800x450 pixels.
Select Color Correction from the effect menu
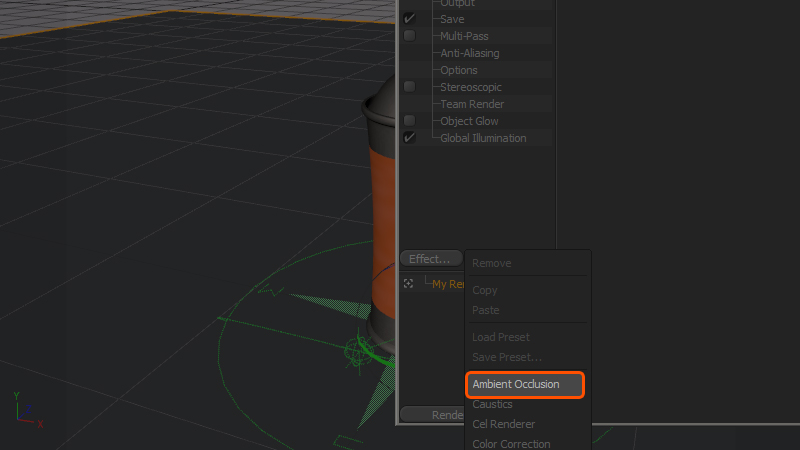pos(511,443)
